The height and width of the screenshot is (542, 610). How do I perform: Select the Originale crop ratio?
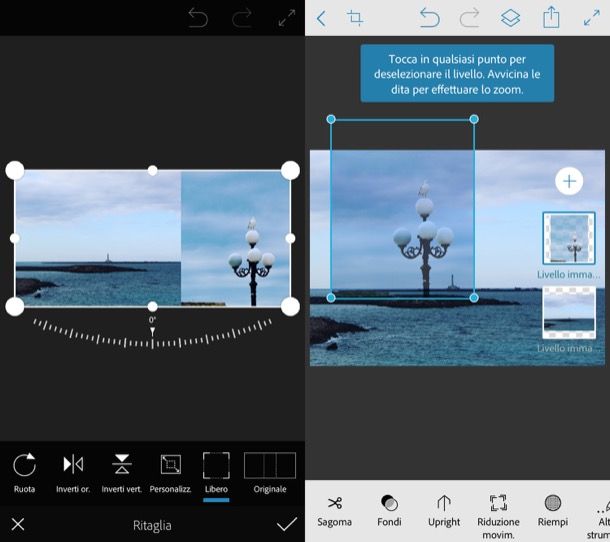point(270,466)
